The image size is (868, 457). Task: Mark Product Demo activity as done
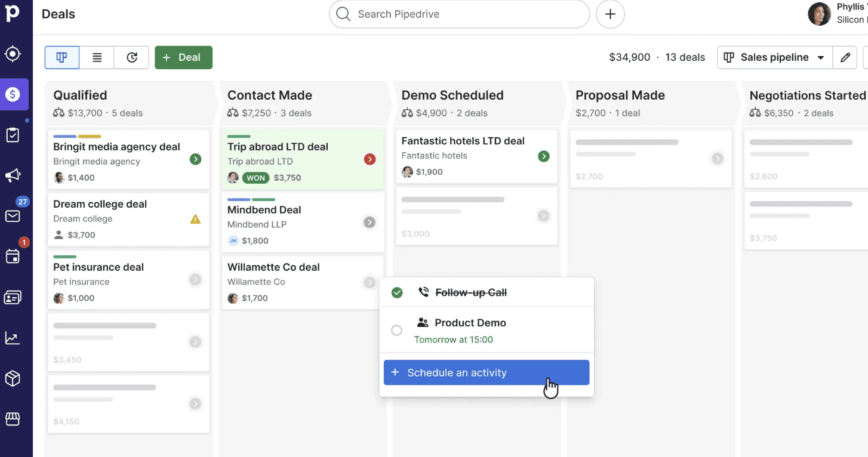tap(396, 330)
